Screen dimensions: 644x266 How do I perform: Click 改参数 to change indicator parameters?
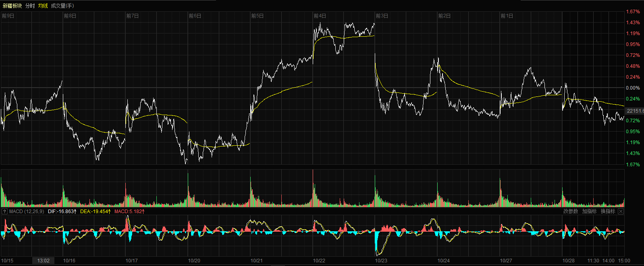coord(571,212)
